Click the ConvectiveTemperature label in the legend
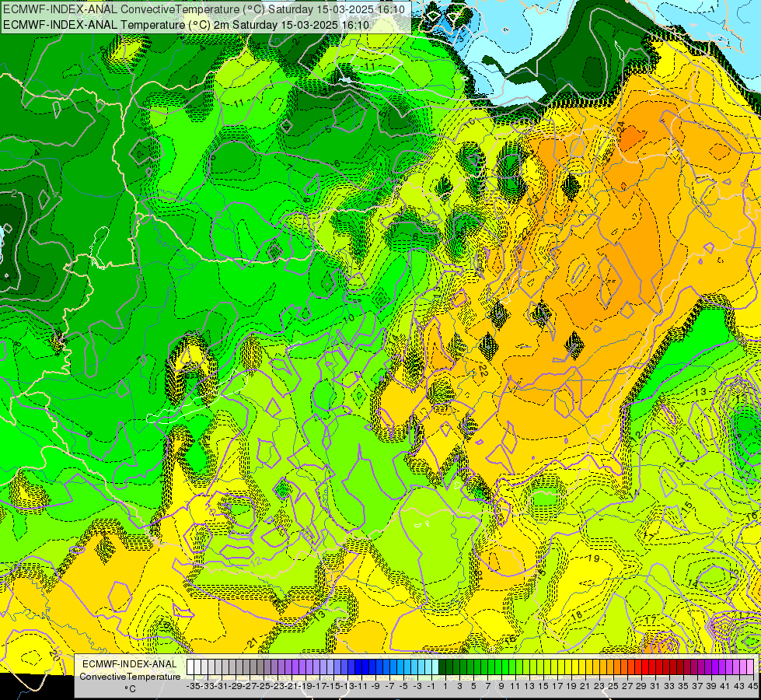The height and width of the screenshot is (700, 761). [130, 677]
